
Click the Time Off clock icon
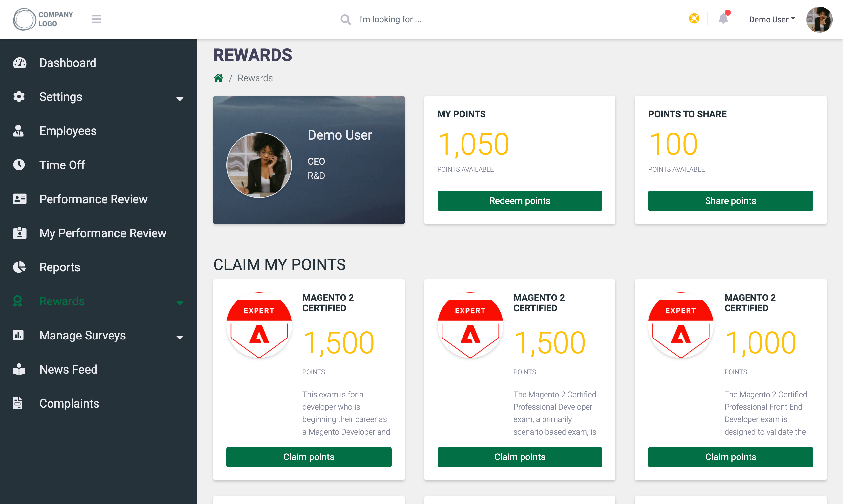pyautogui.click(x=19, y=165)
